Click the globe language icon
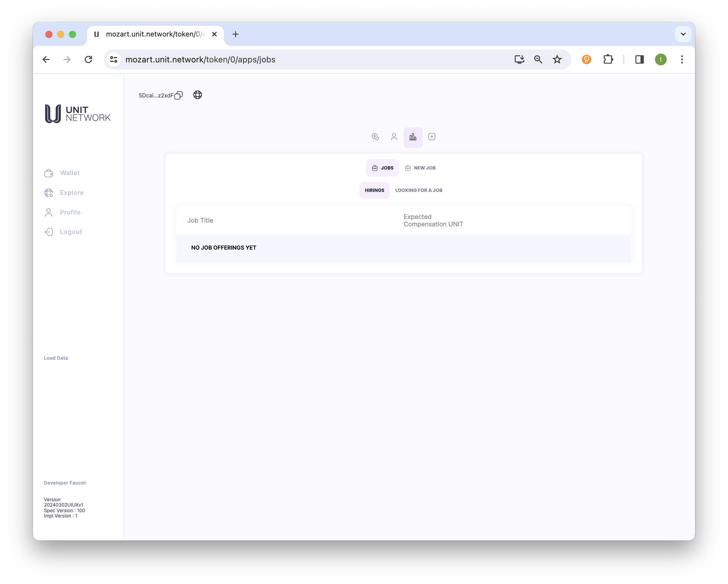 [198, 95]
